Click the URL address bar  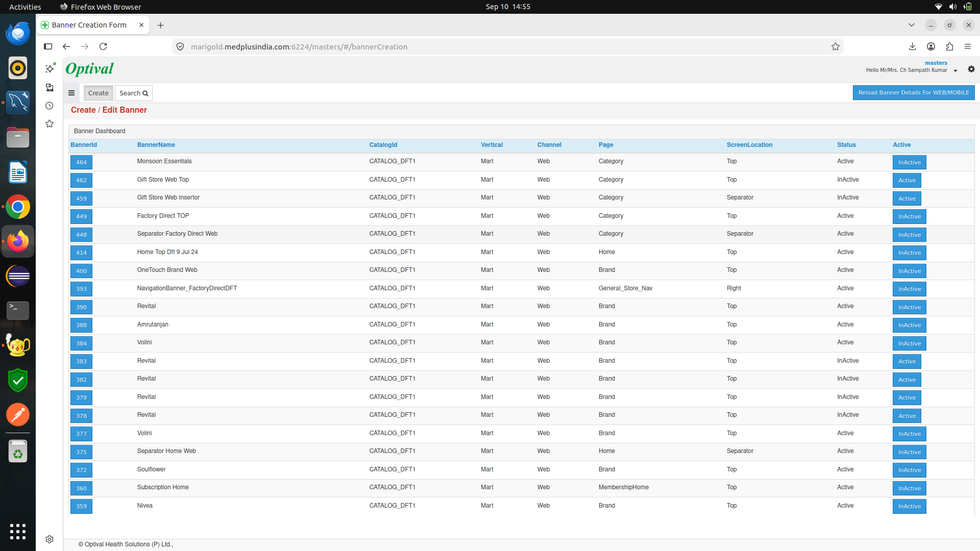point(505,46)
